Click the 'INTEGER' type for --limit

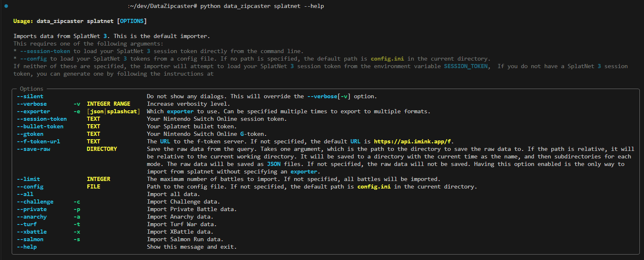point(98,179)
